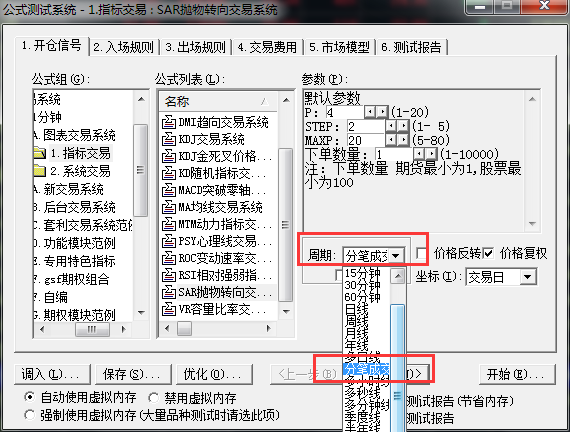Click the PSY心理线交易 formula icon
The height and width of the screenshot is (432, 570).
coord(169,241)
